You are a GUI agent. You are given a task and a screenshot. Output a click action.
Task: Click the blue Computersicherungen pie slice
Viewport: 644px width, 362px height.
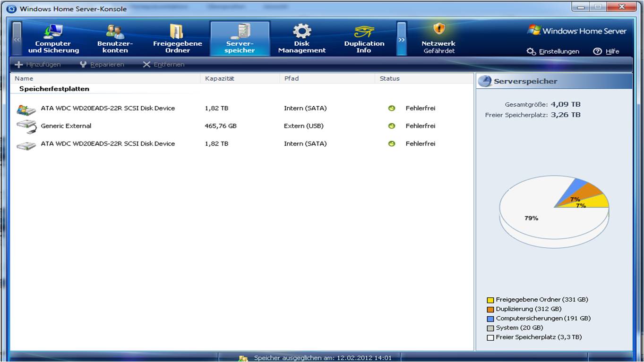(x=576, y=186)
